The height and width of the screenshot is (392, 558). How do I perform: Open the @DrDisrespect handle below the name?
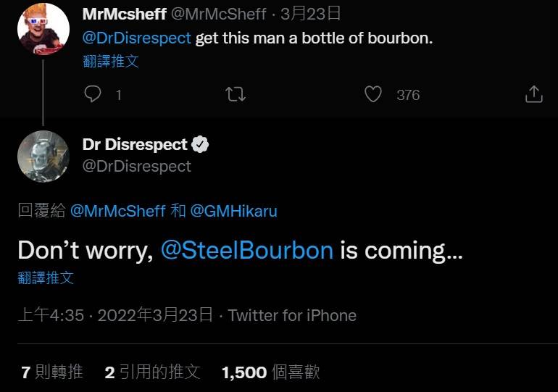click(x=137, y=166)
